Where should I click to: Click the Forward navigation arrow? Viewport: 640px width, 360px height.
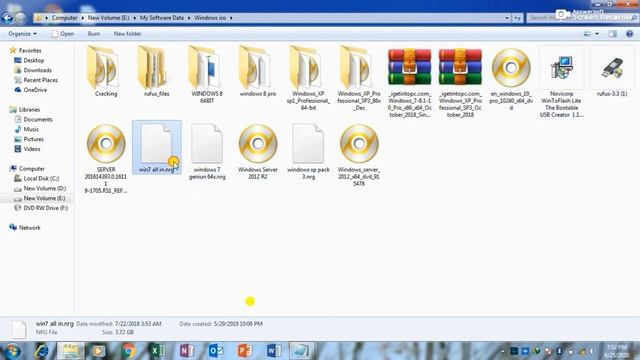(20, 18)
